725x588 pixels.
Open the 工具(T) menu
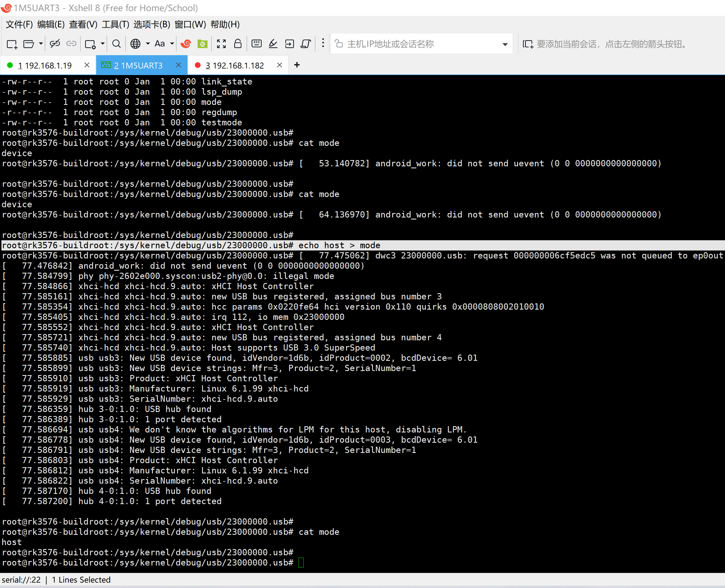pos(115,24)
